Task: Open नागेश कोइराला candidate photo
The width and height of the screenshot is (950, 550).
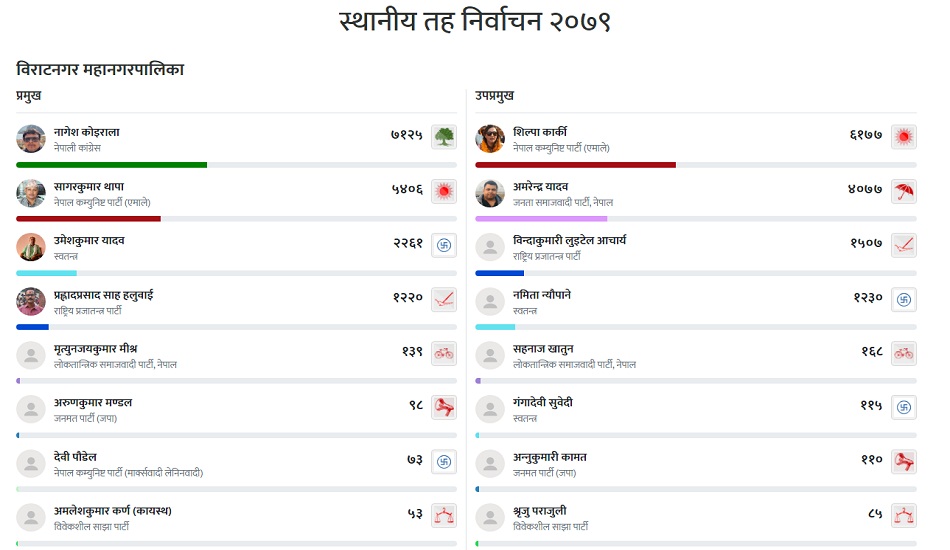Action: tap(31, 139)
